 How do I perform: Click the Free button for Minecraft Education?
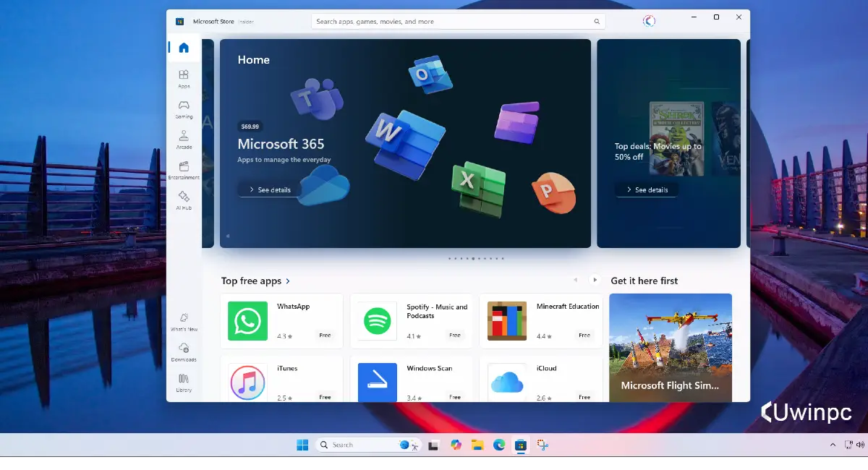pyautogui.click(x=584, y=336)
